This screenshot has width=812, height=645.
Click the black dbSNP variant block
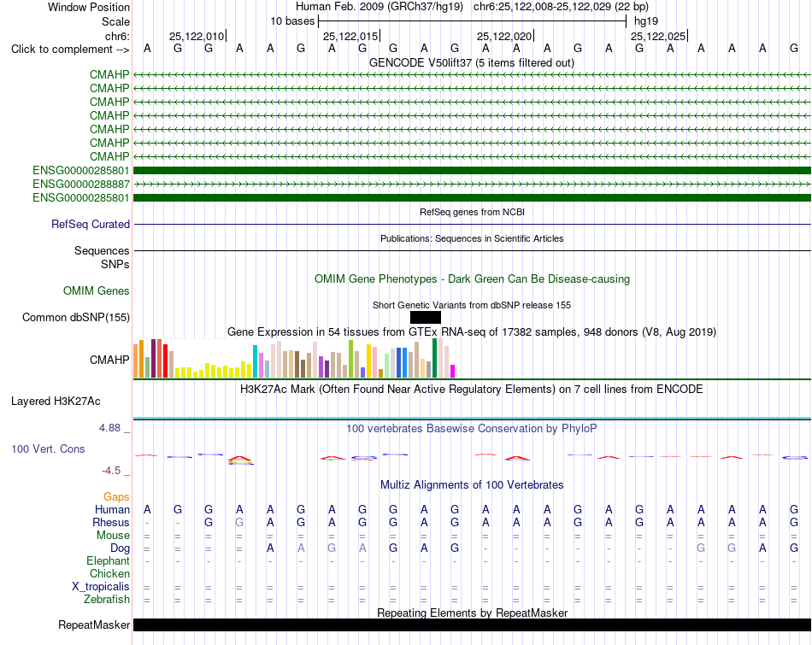coord(425,317)
